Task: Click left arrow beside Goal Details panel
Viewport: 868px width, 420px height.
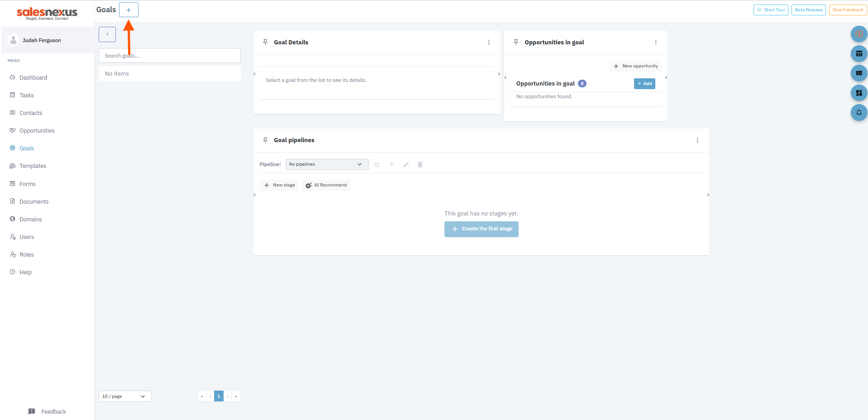Action: (255, 74)
